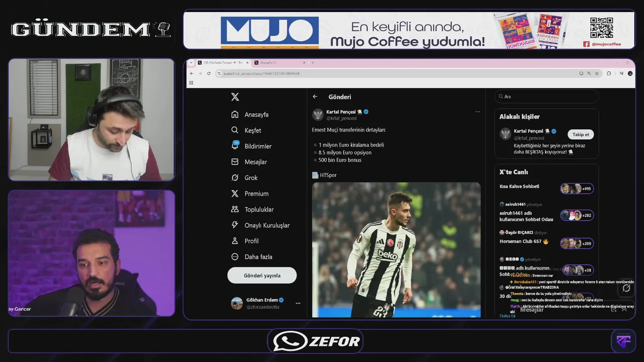The height and width of the screenshot is (362, 644).
Task: Click the Mujo Coffee QR code
Action: 601,28
